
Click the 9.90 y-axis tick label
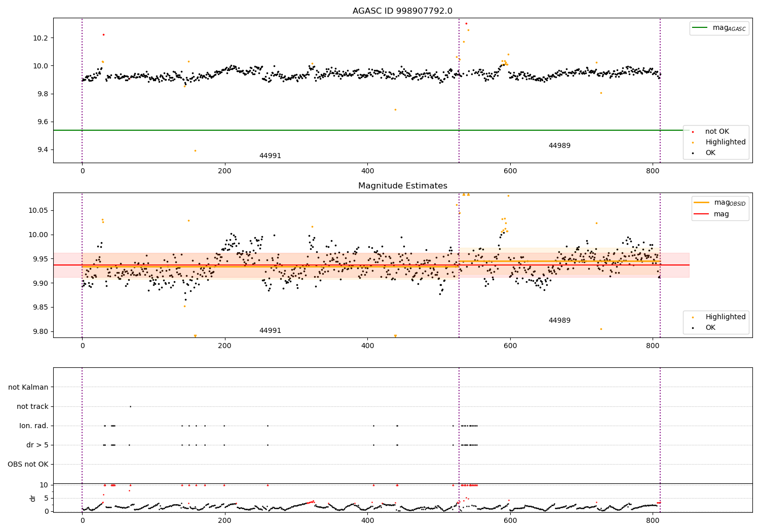(x=41, y=283)
